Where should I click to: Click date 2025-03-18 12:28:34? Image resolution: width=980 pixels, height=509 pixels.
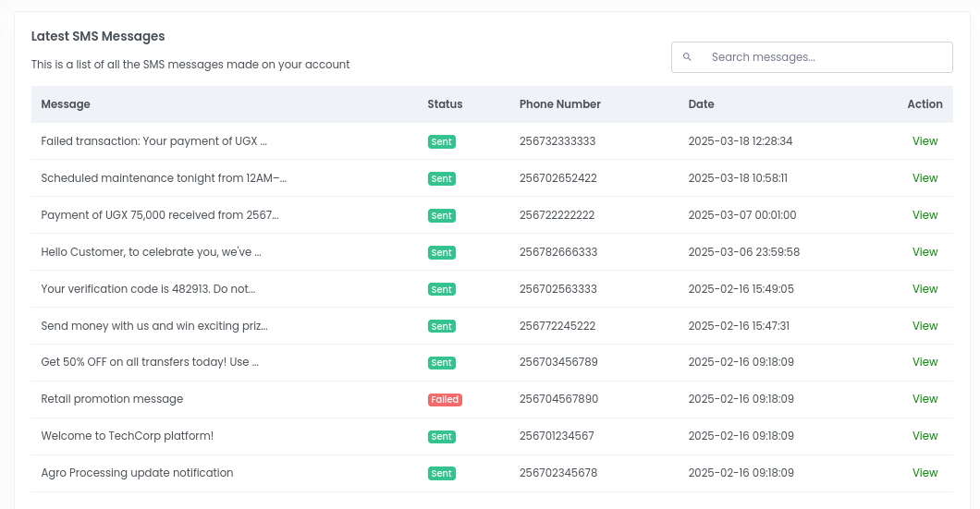(x=741, y=141)
